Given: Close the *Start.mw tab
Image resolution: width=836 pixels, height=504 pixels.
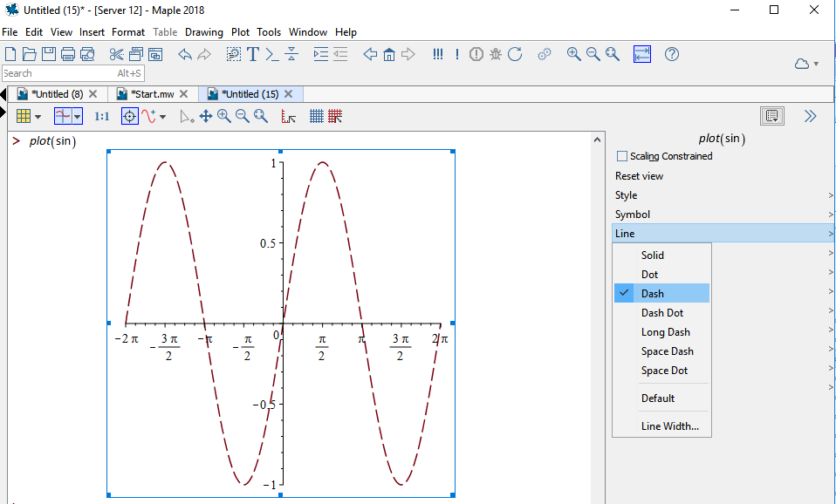Looking at the screenshot, I should pos(183,94).
